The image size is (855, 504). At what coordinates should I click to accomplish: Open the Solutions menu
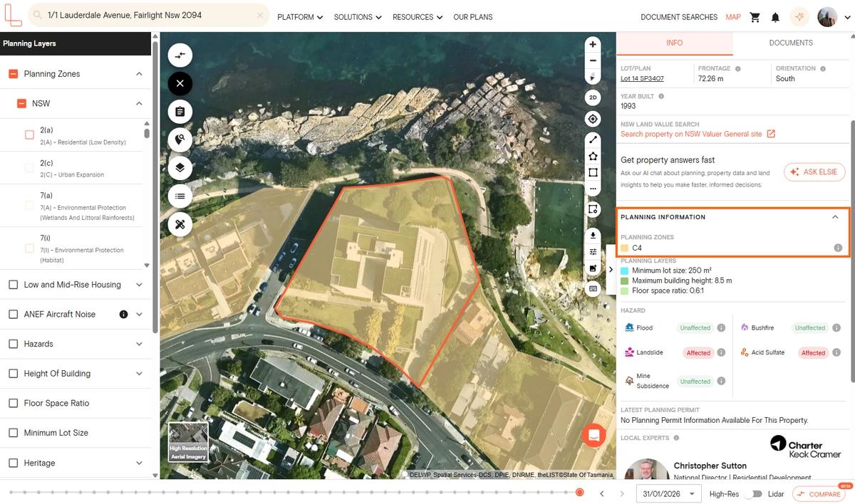point(358,17)
